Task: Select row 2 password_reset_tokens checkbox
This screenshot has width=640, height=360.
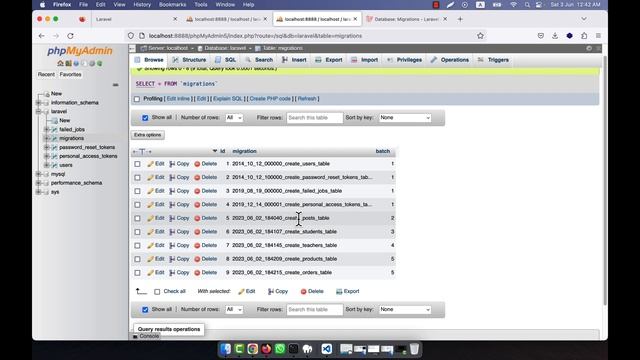Action: (137, 178)
